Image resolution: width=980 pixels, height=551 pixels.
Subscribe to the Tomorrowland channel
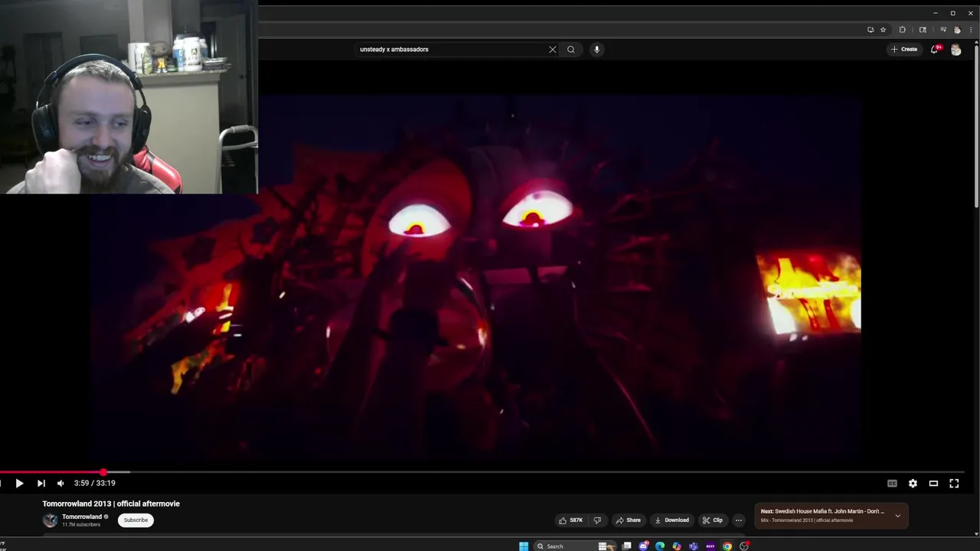(136, 520)
